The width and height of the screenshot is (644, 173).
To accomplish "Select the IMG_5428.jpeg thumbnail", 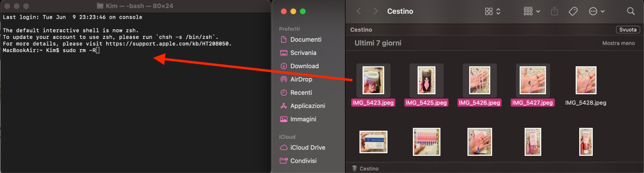I will coord(586,80).
